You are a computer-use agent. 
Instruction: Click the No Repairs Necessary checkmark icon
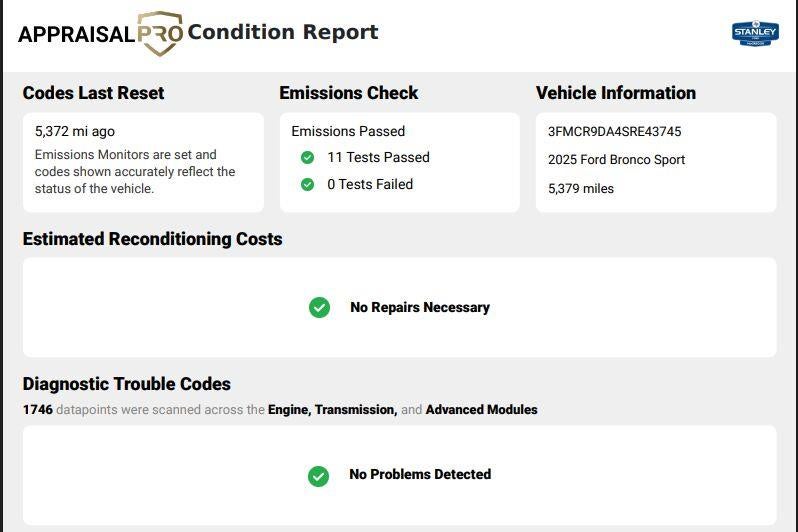320,307
